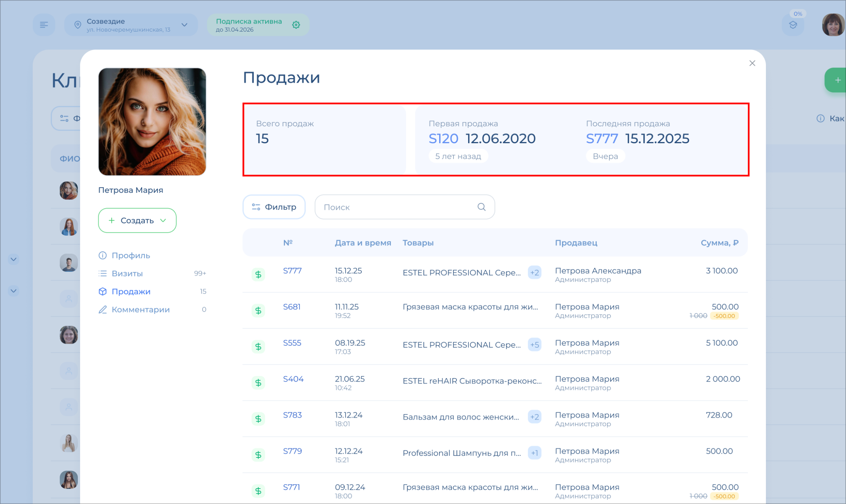Open sale number S681 link

292,307
